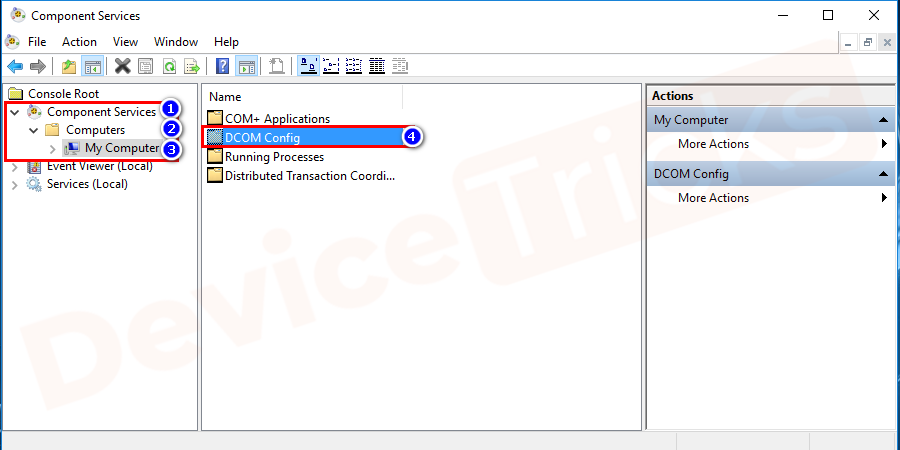Click the grayed-out Status view icon

click(x=400, y=67)
